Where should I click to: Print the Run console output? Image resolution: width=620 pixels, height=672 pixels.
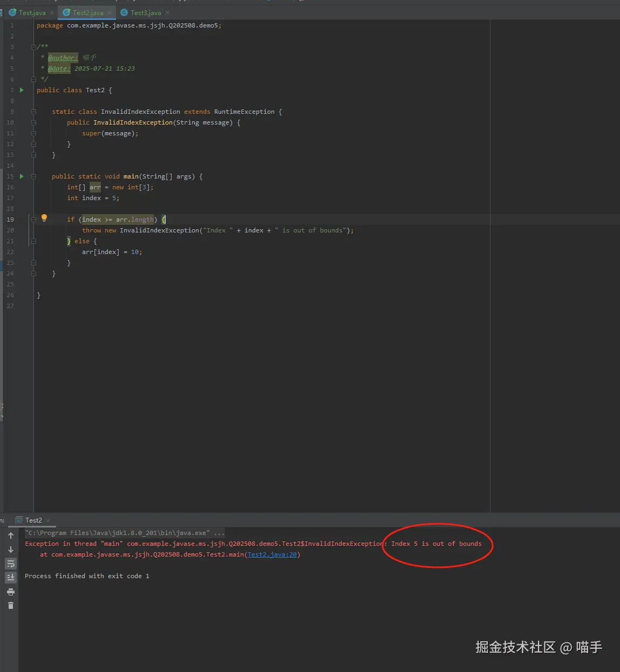(x=11, y=592)
